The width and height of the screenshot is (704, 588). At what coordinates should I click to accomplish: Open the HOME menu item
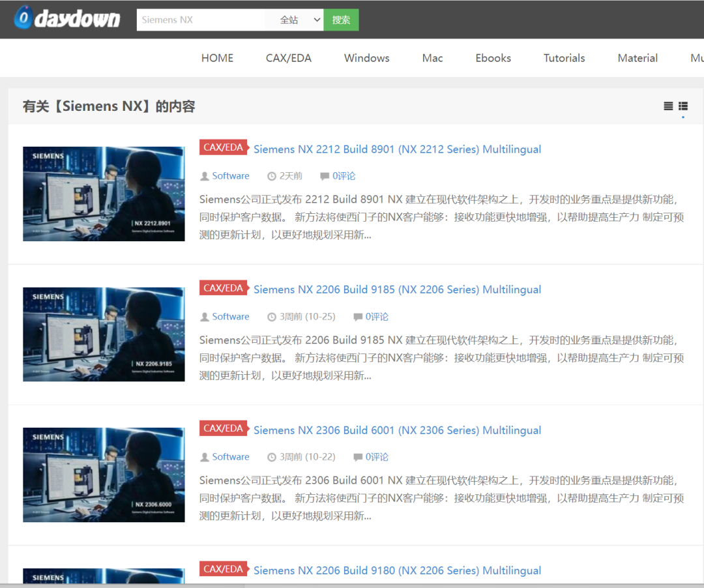tap(217, 58)
